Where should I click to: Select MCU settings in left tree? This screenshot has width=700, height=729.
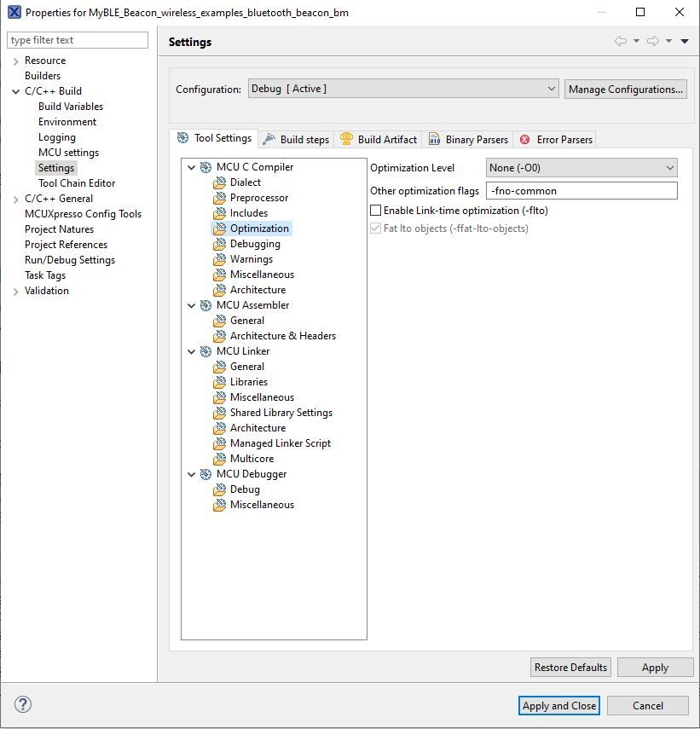pos(68,153)
